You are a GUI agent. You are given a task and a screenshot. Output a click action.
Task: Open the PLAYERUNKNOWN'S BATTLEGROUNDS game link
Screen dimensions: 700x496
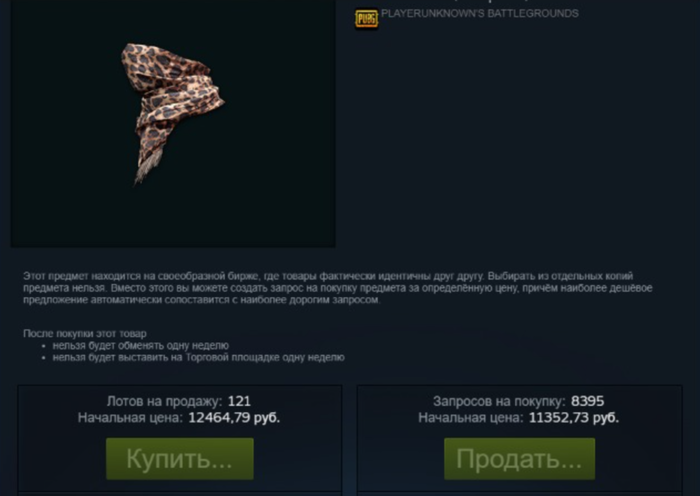(479, 13)
